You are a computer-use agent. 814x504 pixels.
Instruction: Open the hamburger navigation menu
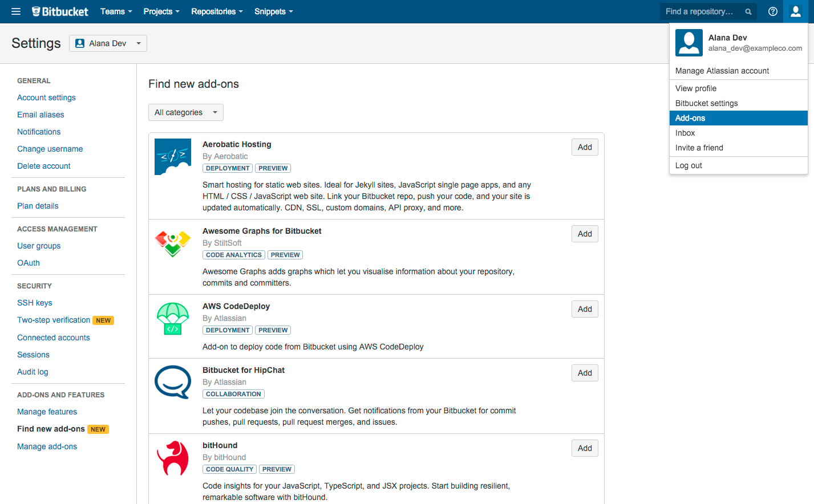pos(15,11)
